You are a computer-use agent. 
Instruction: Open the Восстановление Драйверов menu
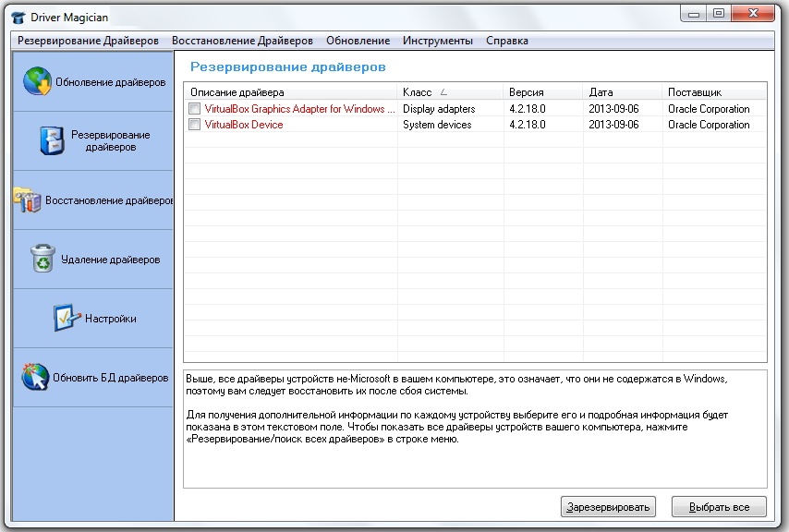point(242,41)
